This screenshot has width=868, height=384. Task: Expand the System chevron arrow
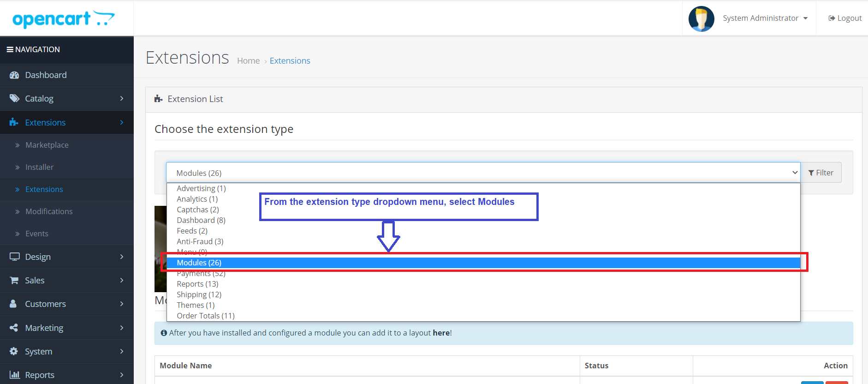tap(122, 351)
